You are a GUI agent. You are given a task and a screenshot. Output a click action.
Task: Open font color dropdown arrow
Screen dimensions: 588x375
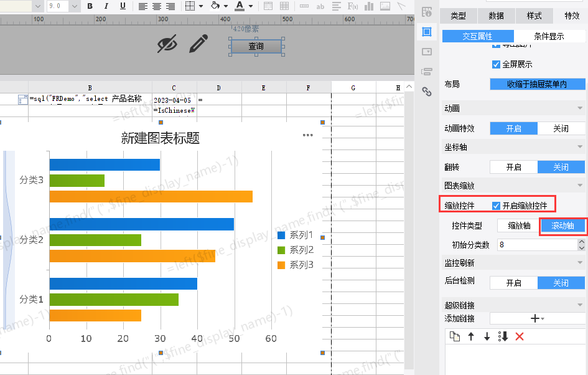coord(251,6)
